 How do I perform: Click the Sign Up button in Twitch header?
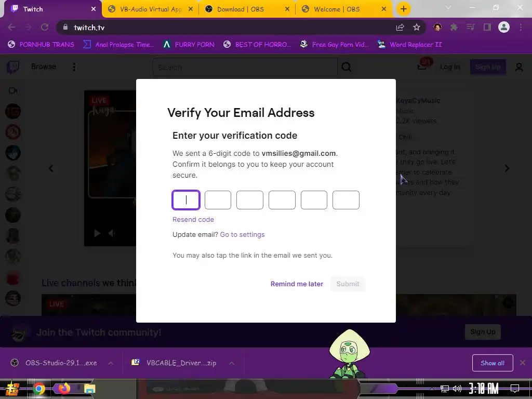[x=487, y=67]
